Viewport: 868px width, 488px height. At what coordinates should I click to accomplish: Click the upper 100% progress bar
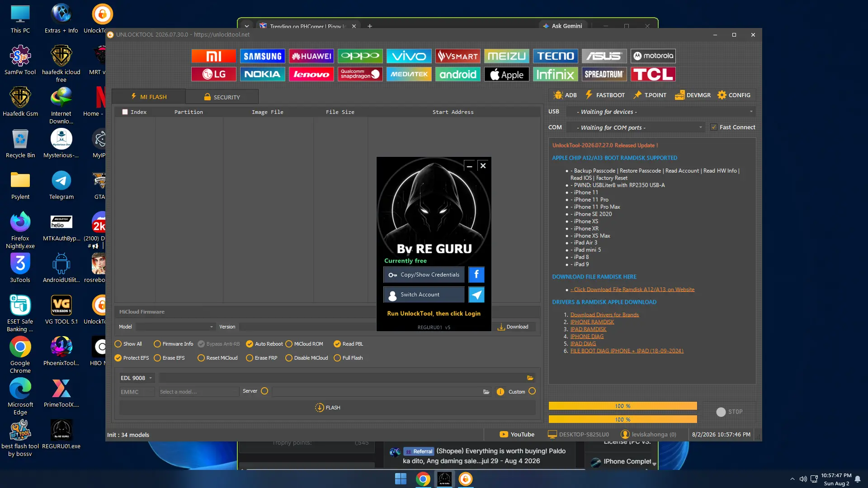click(623, 406)
